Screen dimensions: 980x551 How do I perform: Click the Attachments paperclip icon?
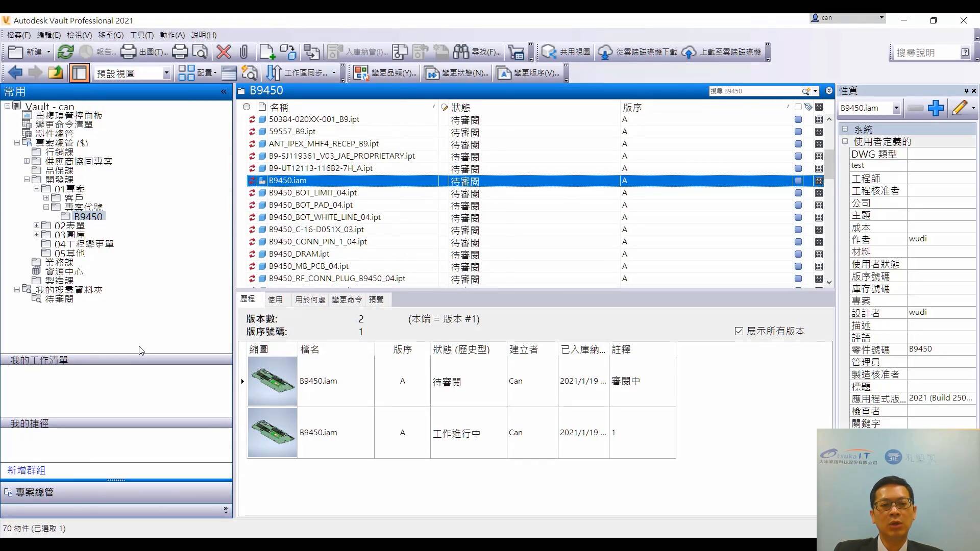[x=244, y=52]
